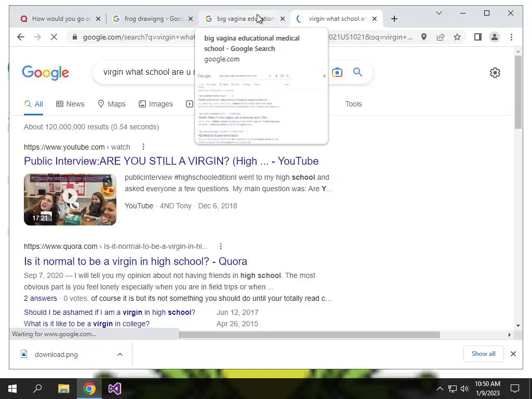Show all downloads
532x399 pixels.
pyautogui.click(x=483, y=353)
